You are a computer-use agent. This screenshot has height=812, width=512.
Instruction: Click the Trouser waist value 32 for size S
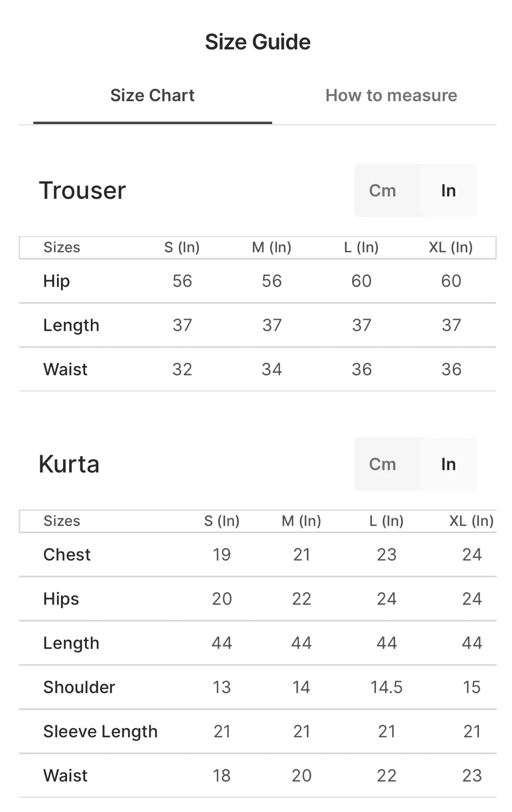182,370
